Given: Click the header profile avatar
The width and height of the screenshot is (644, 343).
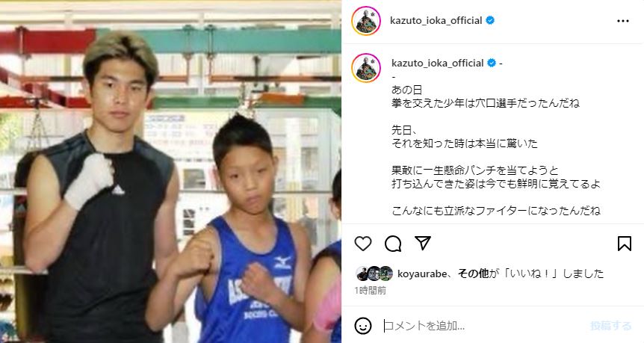Looking at the screenshot, I should click(x=366, y=20).
